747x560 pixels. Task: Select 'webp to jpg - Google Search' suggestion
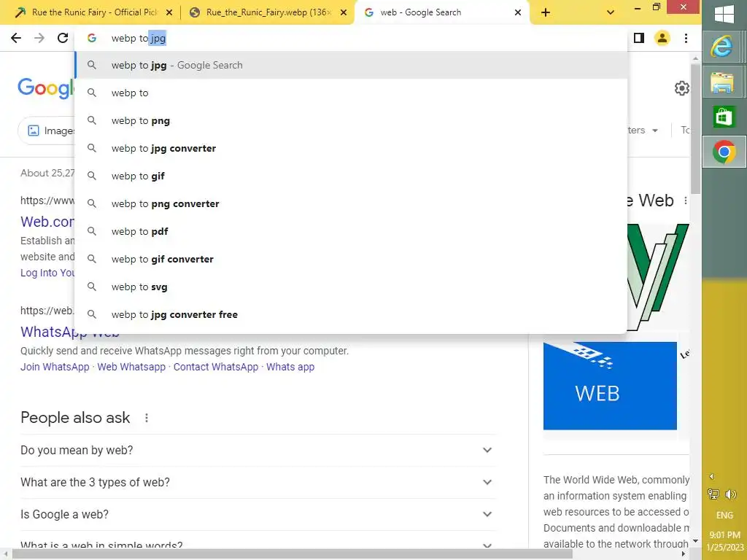(351, 65)
